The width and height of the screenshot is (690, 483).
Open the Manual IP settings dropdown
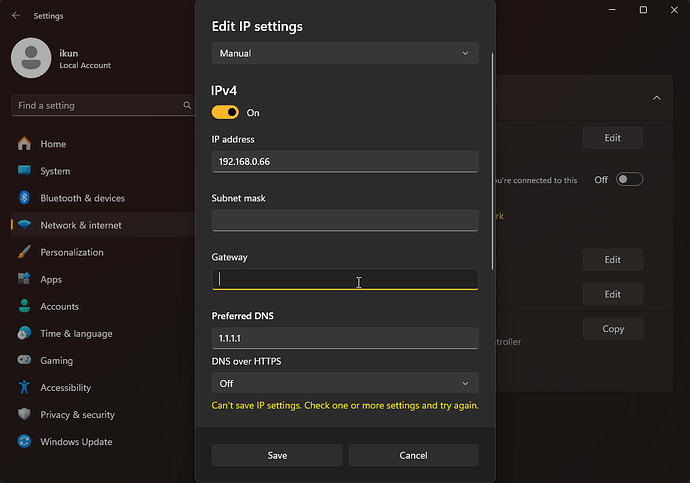[345, 53]
